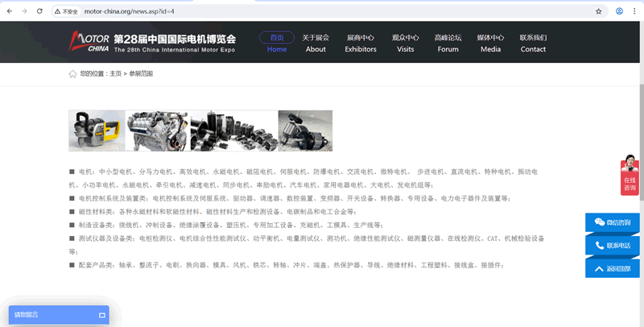Bookmark this page with the star icon
644x327 pixels.
tap(598, 11)
